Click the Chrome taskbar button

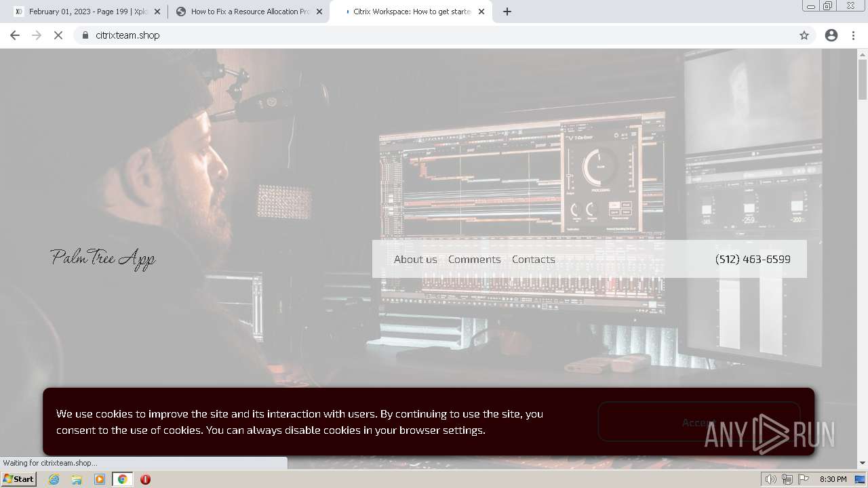click(122, 479)
